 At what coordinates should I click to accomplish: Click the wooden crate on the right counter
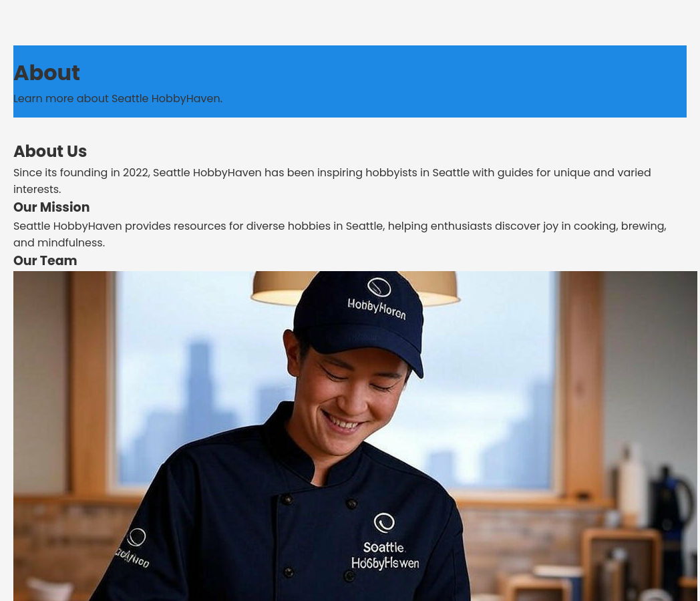pos(621,564)
